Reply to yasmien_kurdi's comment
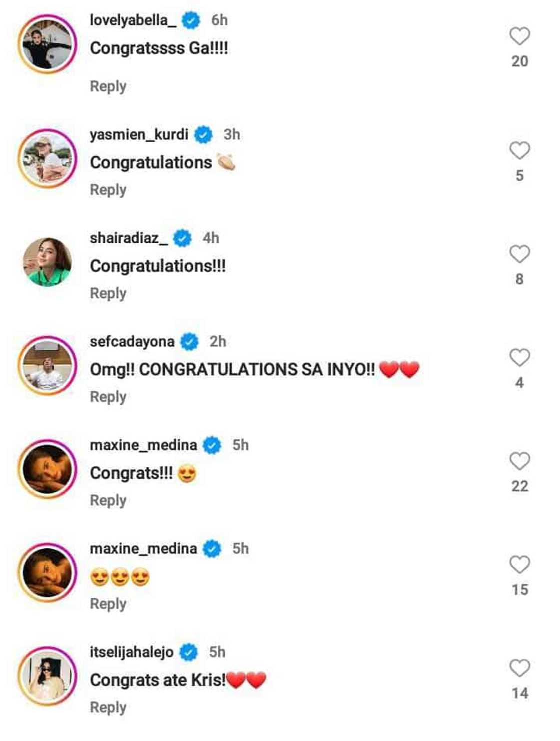The width and height of the screenshot is (560, 741). (108, 190)
